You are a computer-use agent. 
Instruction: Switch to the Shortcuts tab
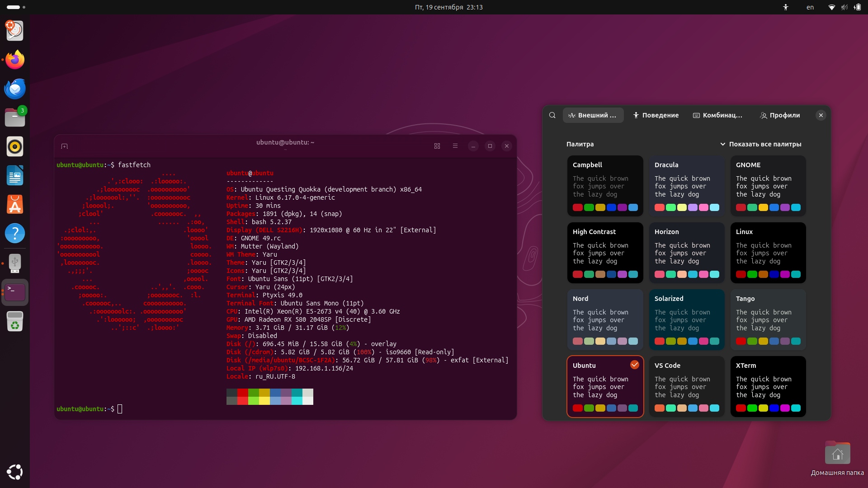coord(718,115)
